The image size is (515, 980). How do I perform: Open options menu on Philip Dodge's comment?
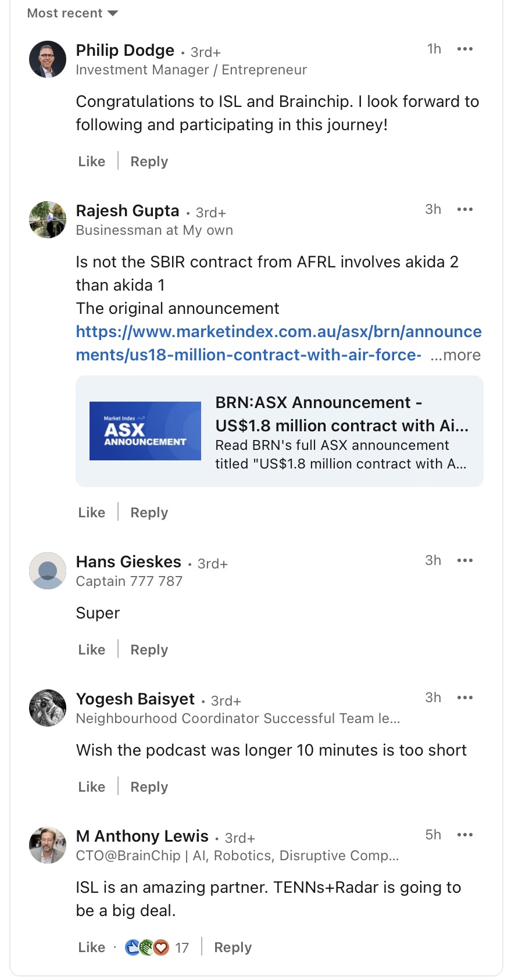pyautogui.click(x=465, y=49)
